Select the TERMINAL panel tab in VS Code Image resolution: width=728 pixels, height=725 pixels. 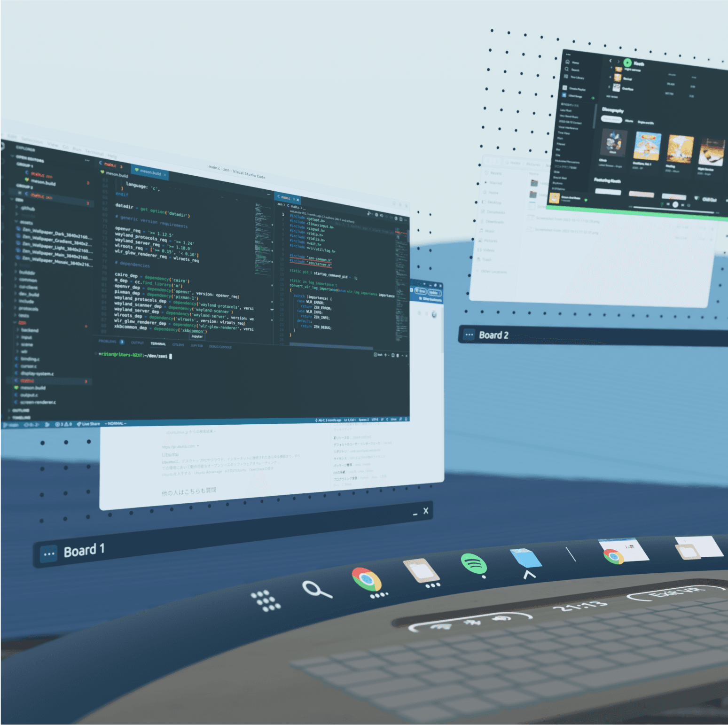click(158, 344)
